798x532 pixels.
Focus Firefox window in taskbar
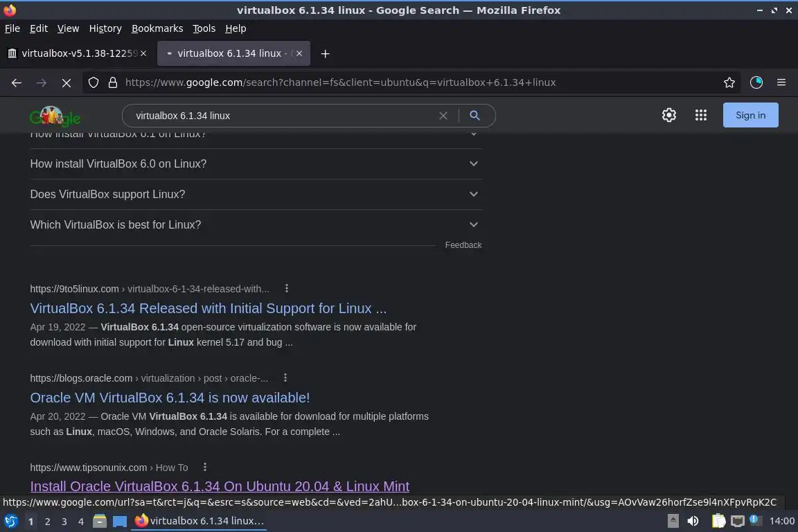(x=199, y=522)
